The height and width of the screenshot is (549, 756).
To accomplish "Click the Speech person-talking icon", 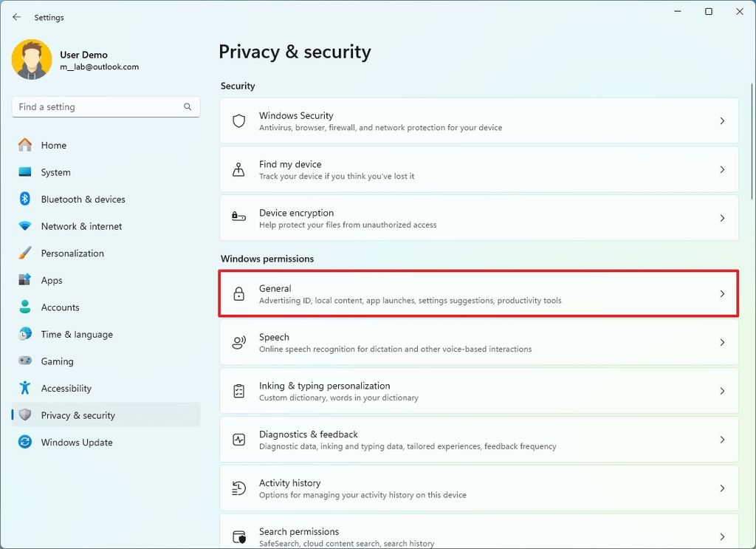I will (x=238, y=342).
